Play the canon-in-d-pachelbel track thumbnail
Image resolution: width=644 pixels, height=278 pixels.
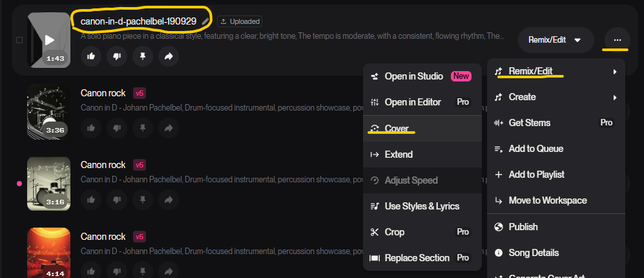click(x=48, y=39)
